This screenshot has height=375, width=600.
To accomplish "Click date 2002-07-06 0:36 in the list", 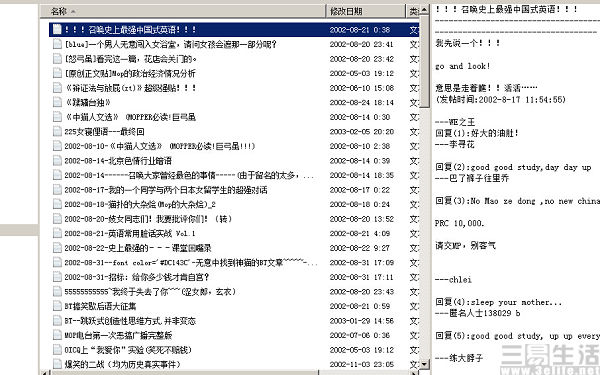I will (x=360, y=335).
